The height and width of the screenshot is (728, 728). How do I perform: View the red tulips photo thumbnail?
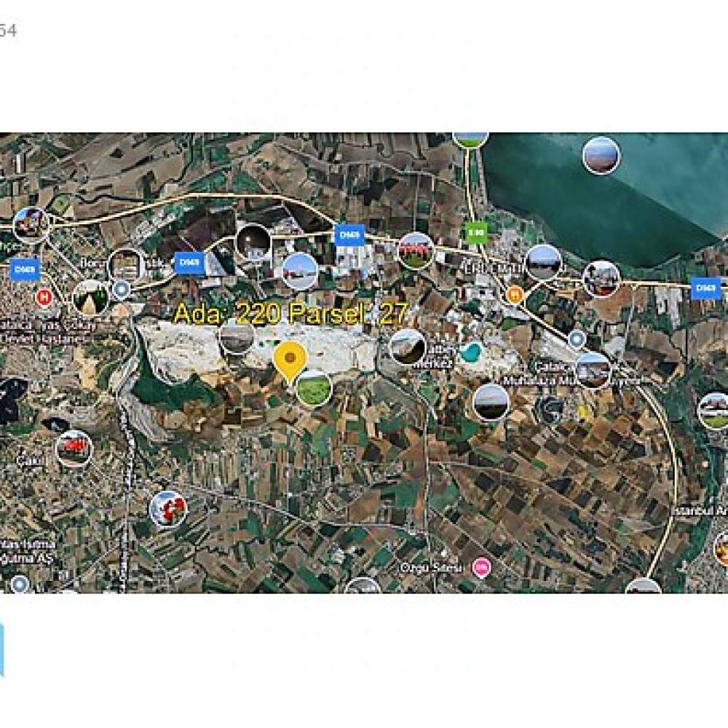point(416,250)
